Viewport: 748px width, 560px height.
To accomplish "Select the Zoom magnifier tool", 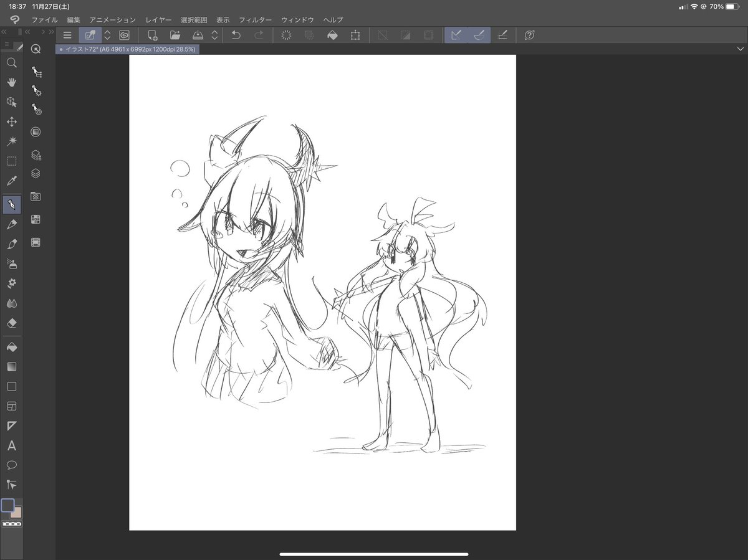I will (x=11, y=62).
